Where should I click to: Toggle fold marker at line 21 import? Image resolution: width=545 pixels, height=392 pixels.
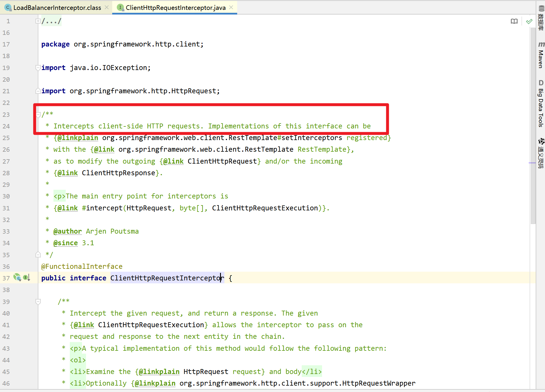tap(38, 91)
